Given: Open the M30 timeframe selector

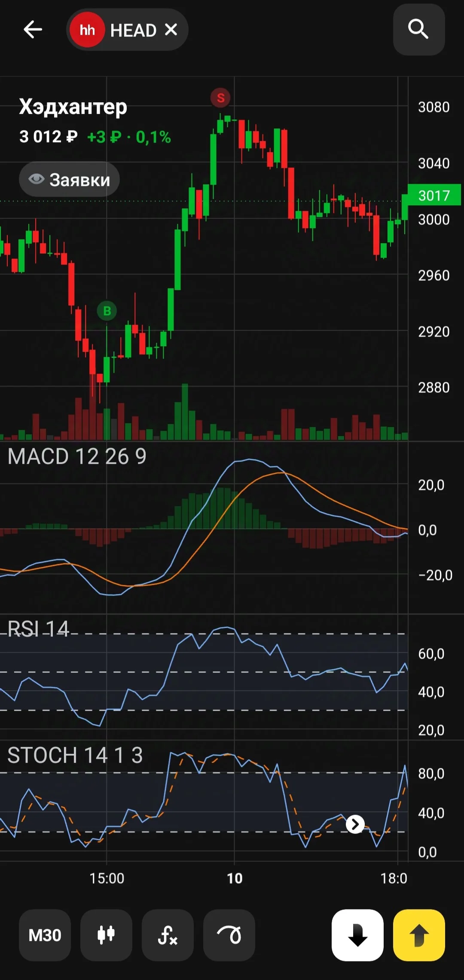Looking at the screenshot, I should click(x=45, y=935).
